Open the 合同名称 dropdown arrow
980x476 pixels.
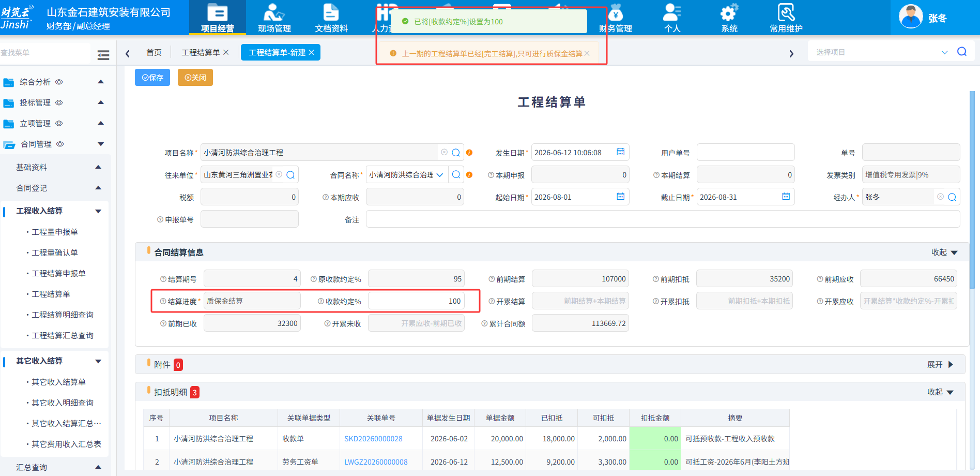pos(440,175)
